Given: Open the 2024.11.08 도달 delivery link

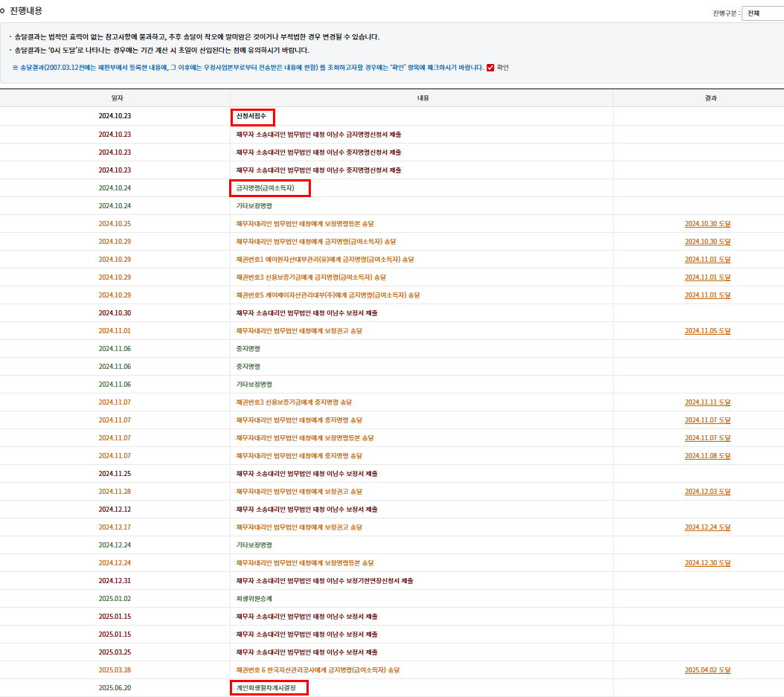Looking at the screenshot, I should pos(707,456).
